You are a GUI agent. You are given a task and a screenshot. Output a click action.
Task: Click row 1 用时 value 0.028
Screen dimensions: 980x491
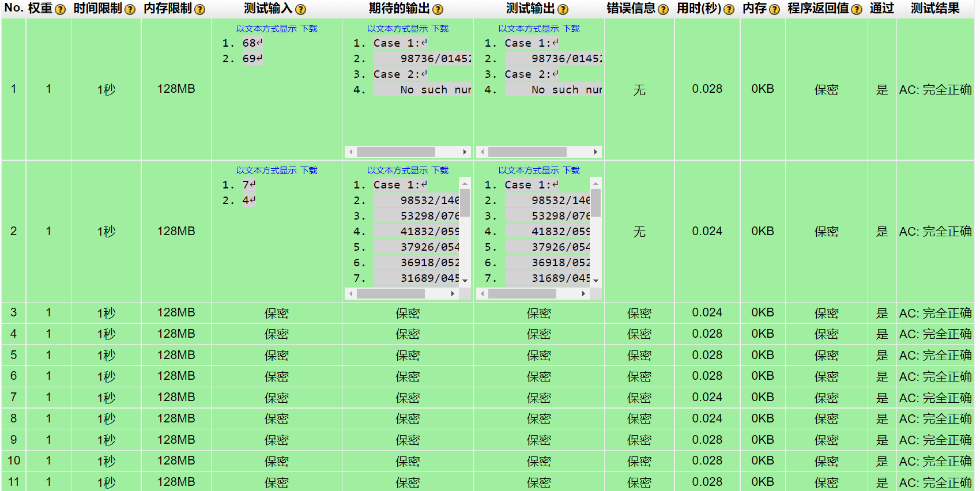click(707, 89)
